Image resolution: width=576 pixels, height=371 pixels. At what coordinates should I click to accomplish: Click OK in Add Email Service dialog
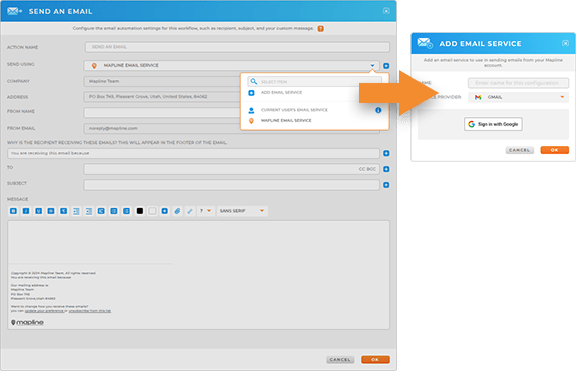tap(554, 150)
